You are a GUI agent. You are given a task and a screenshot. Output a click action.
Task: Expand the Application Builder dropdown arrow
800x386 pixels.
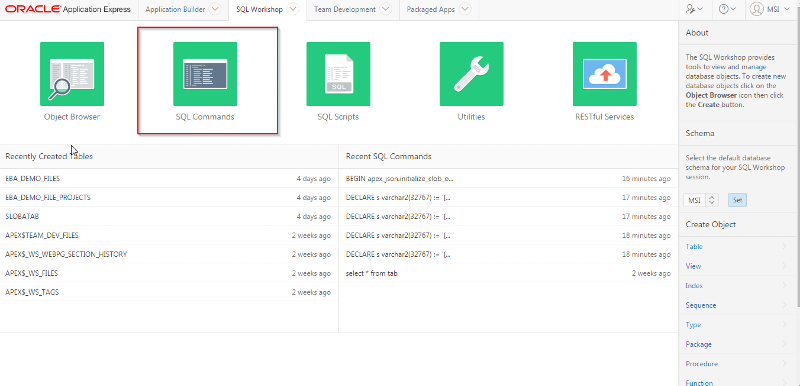(215, 9)
